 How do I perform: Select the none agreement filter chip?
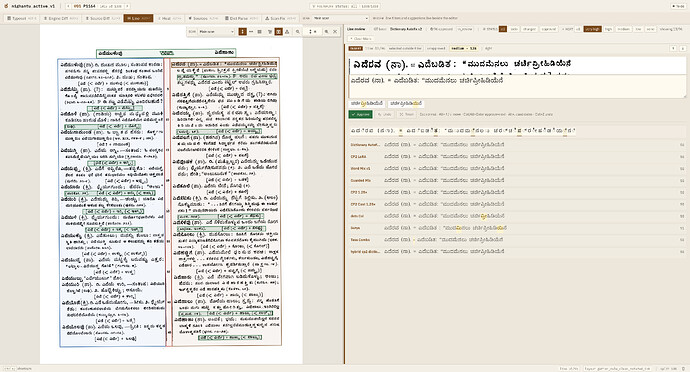click(x=650, y=29)
